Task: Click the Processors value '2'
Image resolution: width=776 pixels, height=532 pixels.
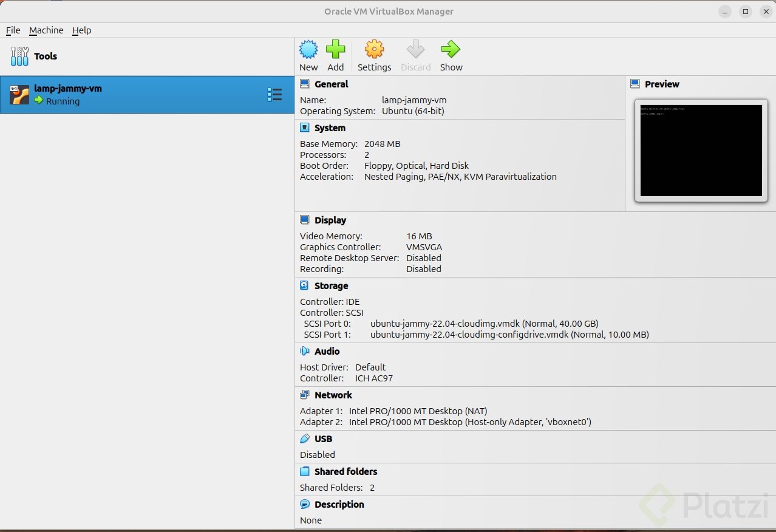Action: [x=367, y=155]
